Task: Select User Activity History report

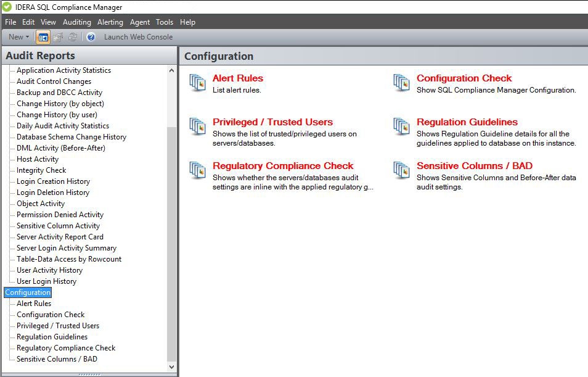Action: [49, 270]
